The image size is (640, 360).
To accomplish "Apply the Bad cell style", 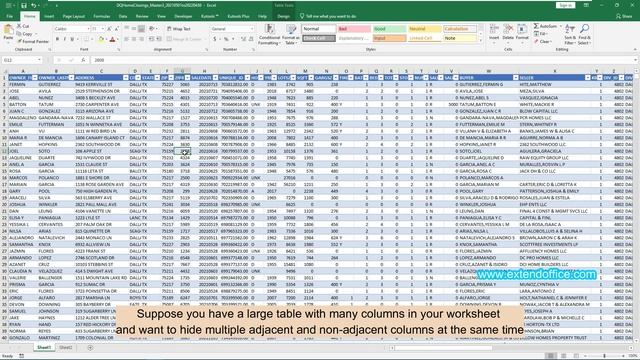I will click(354, 29).
